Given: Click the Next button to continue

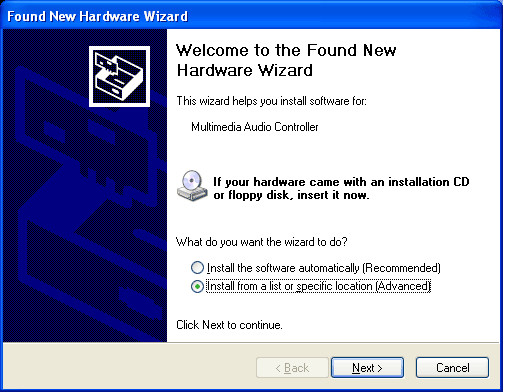Looking at the screenshot, I should coord(367,368).
